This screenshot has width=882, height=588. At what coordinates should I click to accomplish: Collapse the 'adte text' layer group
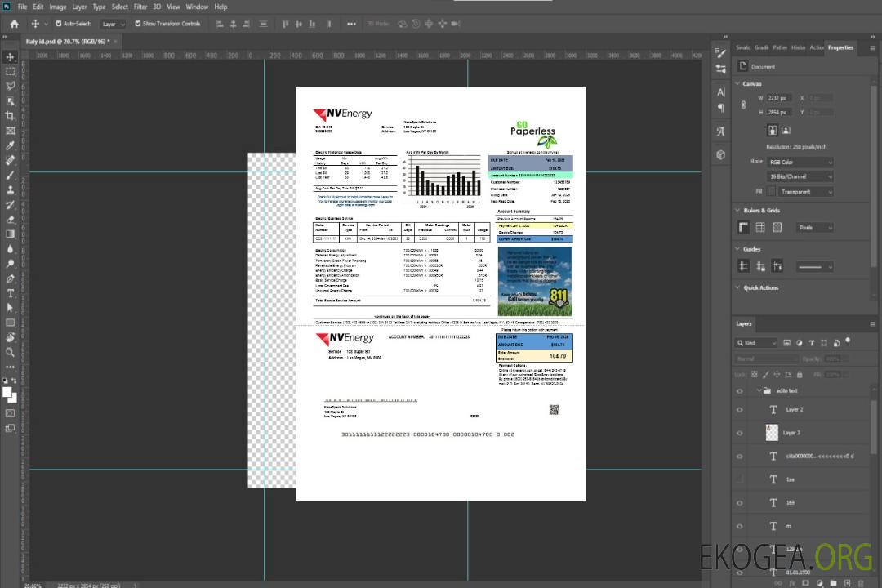click(x=759, y=390)
